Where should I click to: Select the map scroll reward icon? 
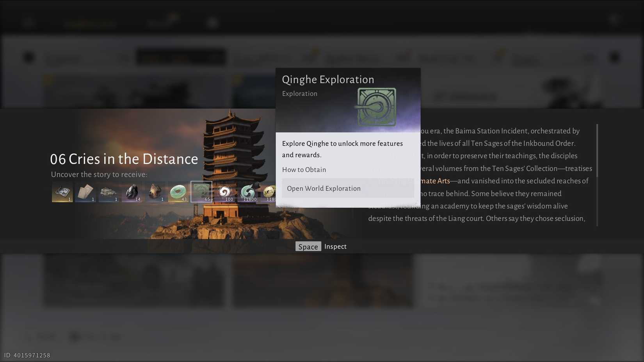62,192
